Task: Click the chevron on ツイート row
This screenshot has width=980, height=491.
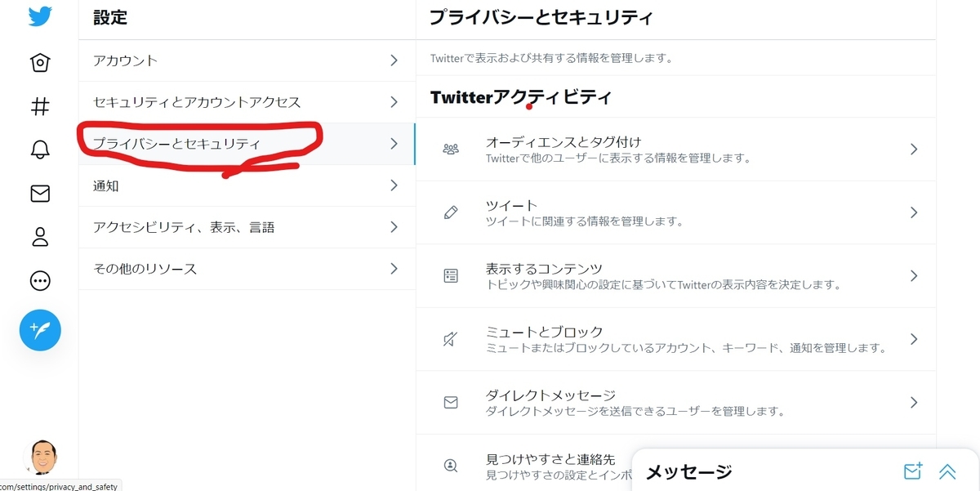Action: coord(914,212)
